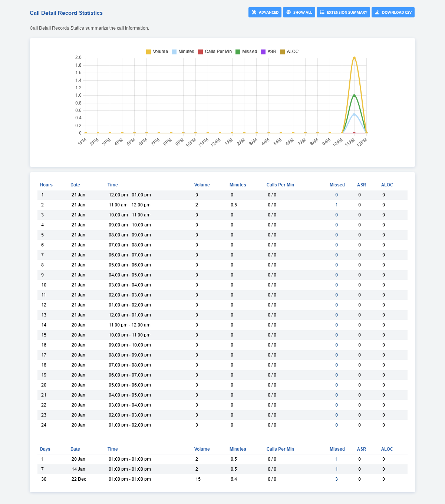The height and width of the screenshot is (504, 445).
Task: Open missed count link for 30 days row
Action: (x=336, y=479)
